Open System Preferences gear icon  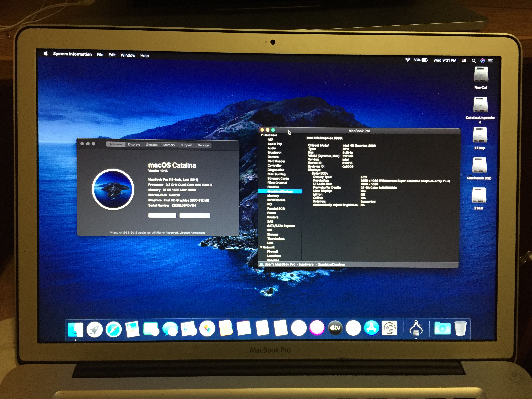tap(389, 328)
